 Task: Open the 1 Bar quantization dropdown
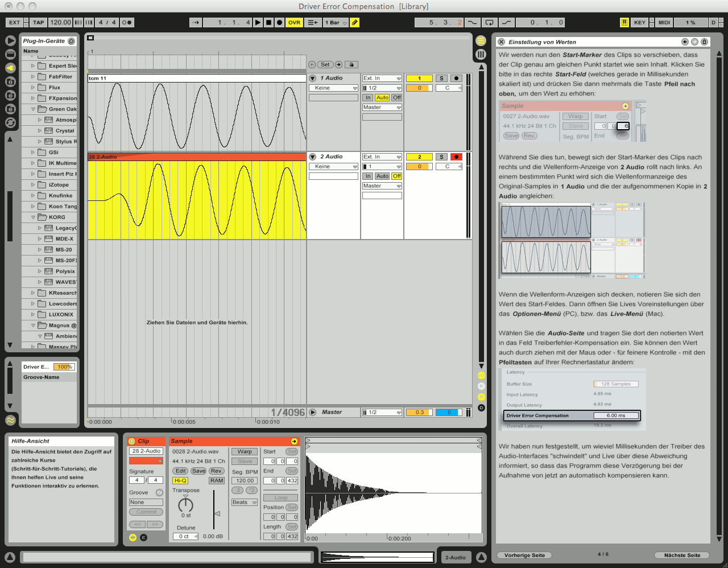coord(336,23)
